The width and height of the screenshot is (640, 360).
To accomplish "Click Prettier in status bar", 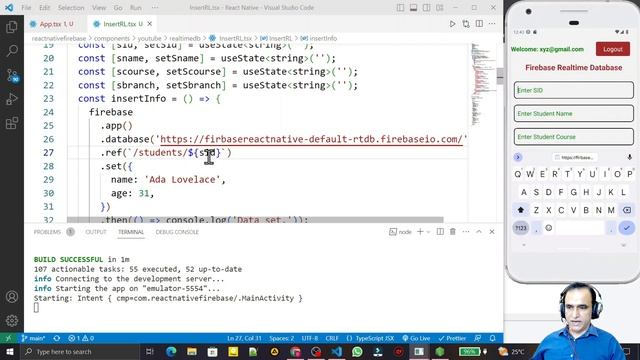I will [452, 338].
